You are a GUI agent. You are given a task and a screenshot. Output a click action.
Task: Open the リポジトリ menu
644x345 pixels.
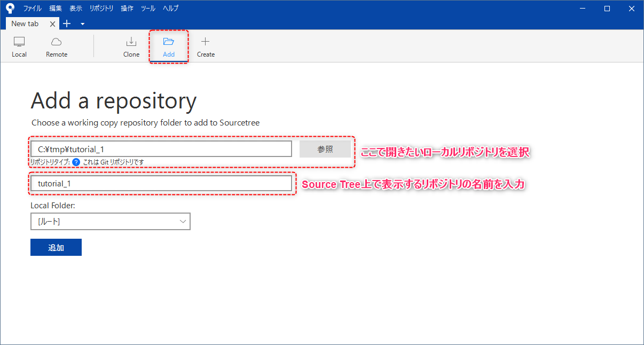(x=101, y=8)
